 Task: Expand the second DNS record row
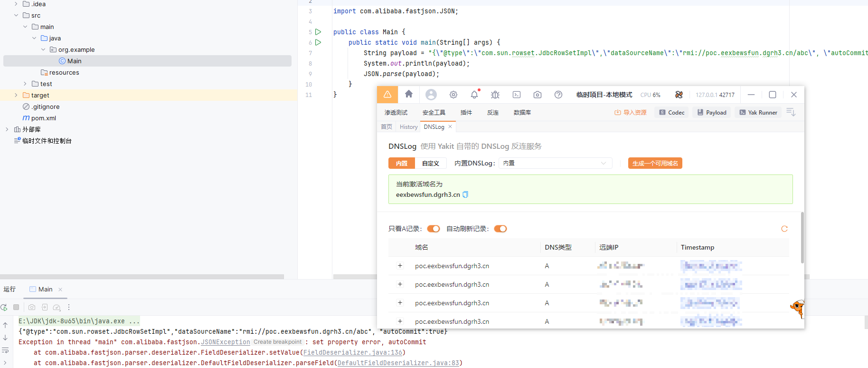400,284
